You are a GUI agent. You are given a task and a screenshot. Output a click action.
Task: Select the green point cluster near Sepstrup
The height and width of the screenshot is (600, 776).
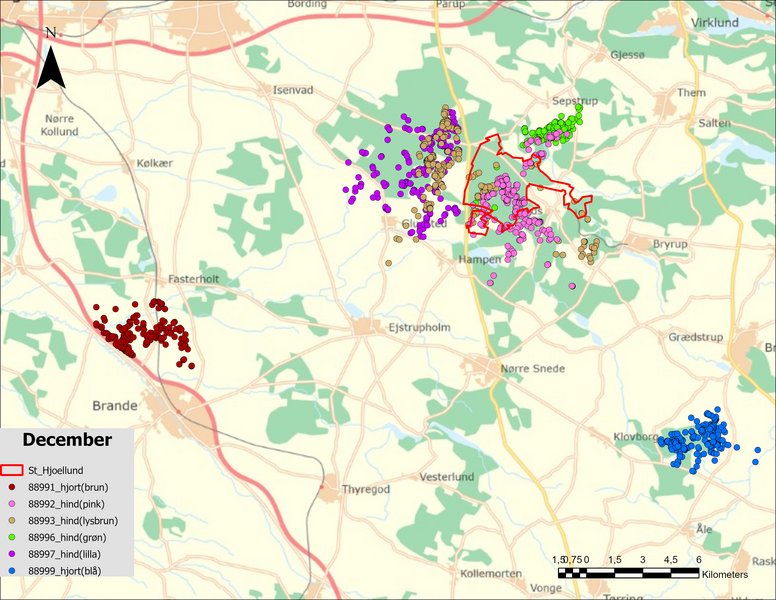click(x=551, y=128)
